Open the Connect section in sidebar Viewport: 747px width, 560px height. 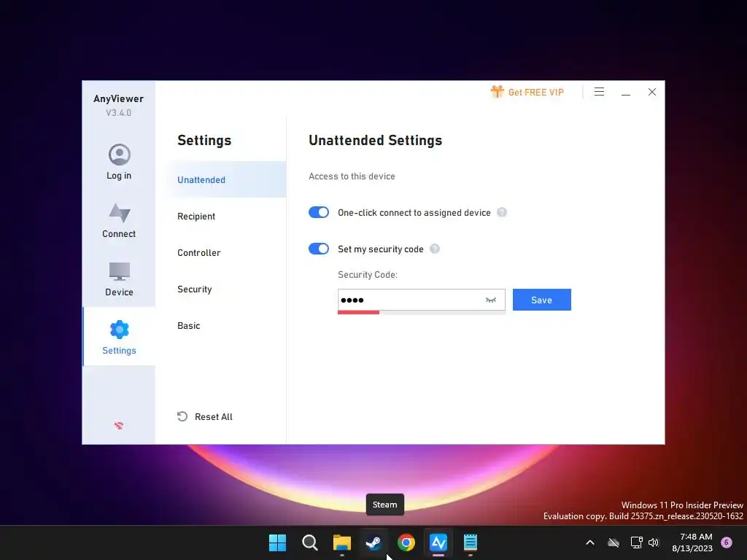pyautogui.click(x=119, y=221)
